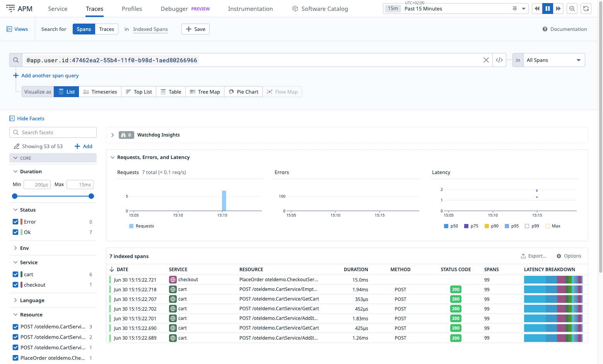This screenshot has height=364, width=603.
Task: Uncheck the Ok status facet
Action: [15, 232]
